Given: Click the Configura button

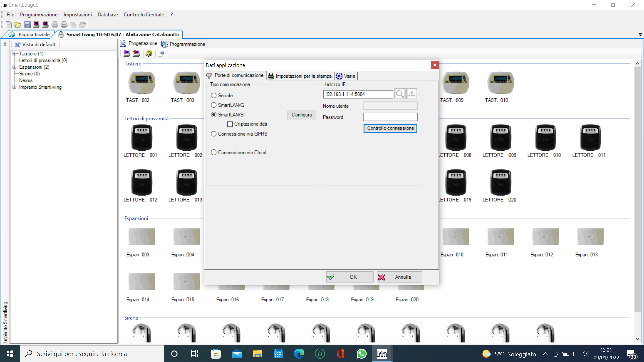Looking at the screenshot, I should (x=302, y=115).
